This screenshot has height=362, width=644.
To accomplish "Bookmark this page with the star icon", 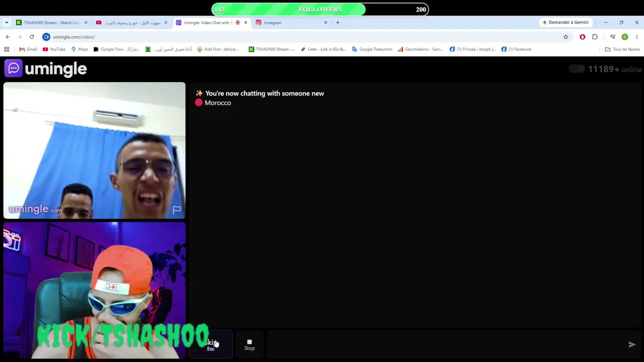I will 566,37.
